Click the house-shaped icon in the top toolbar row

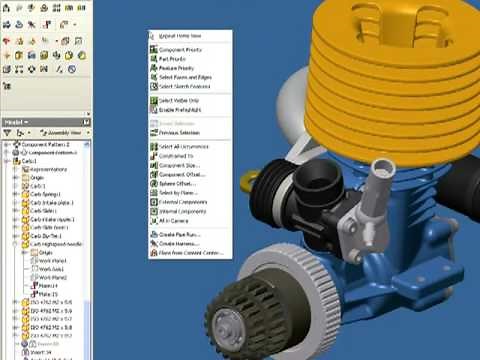[x=6, y=8]
